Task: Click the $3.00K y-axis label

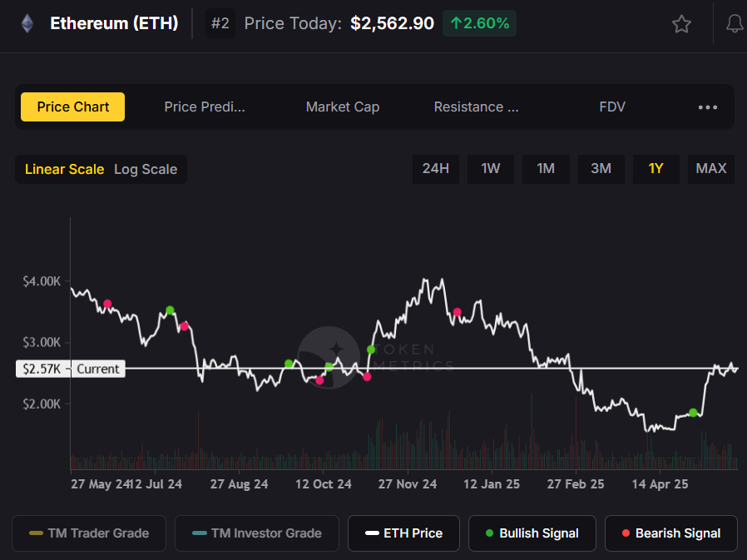Action: (x=42, y=342)
